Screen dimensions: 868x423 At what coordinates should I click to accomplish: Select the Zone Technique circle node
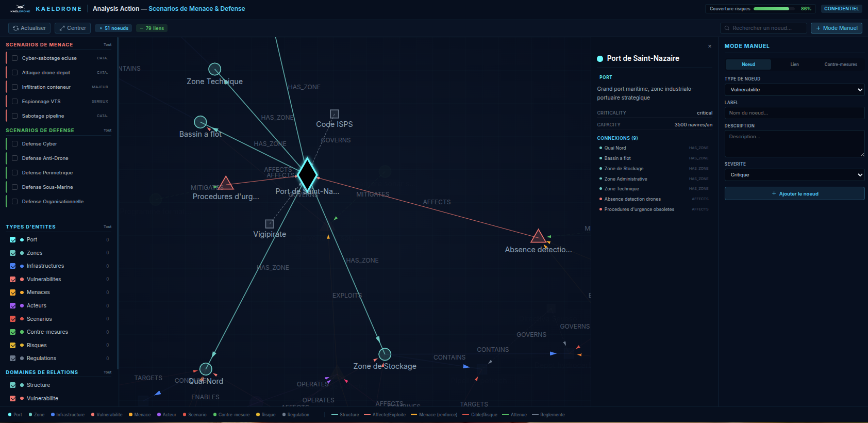tap(215, 69)
